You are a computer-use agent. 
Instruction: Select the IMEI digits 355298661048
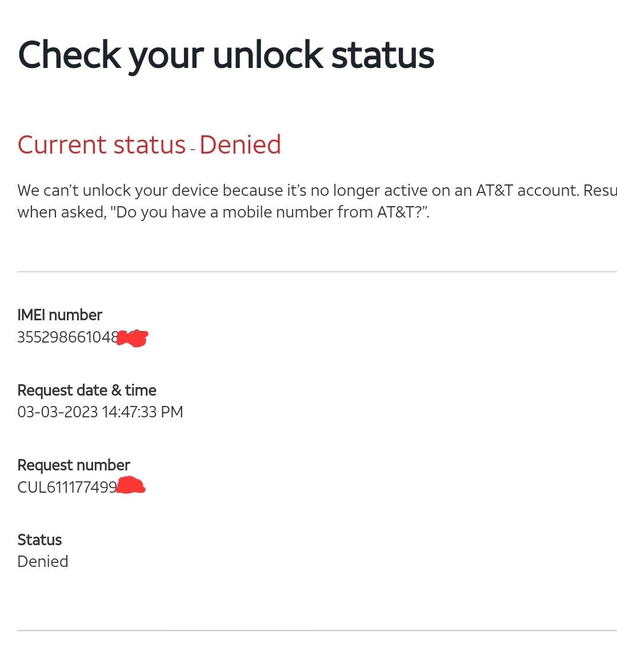click(67, 337)
